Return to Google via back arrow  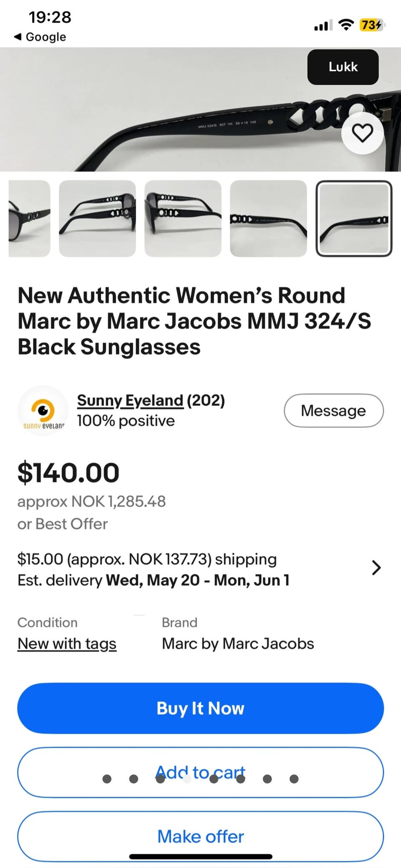pos(40,37)
